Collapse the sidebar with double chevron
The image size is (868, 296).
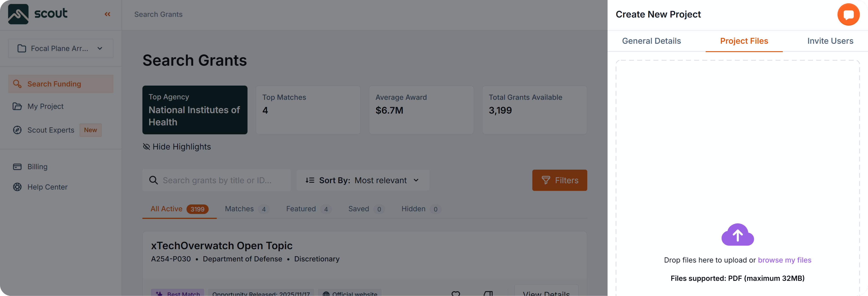[x=107, y=14]
